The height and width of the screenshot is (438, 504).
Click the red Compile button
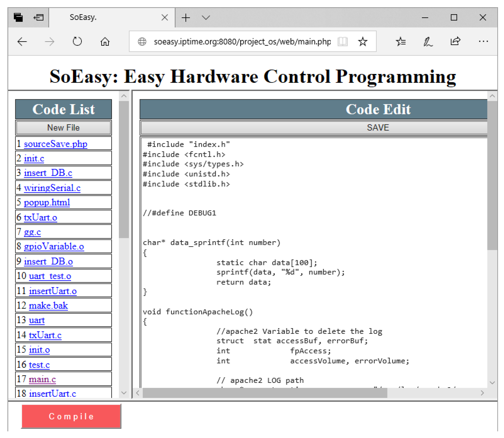coord(71,416)
